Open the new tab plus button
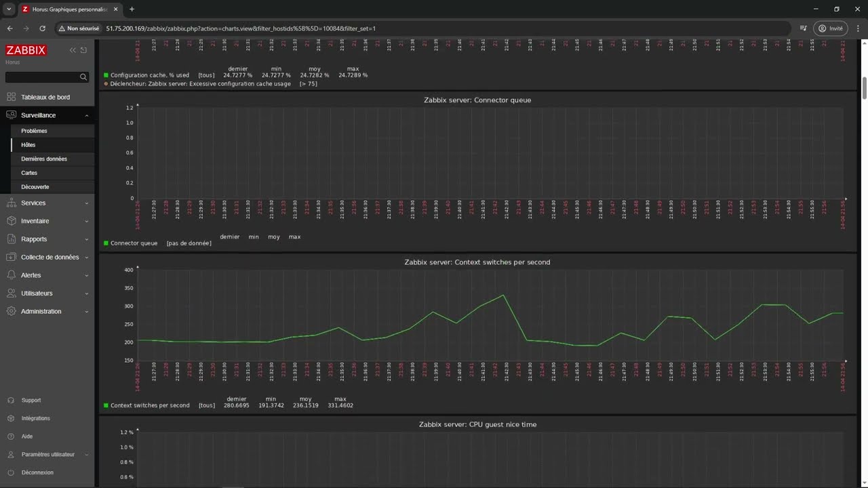The width and height of the screenshot is (868, 488). point(132,9)
